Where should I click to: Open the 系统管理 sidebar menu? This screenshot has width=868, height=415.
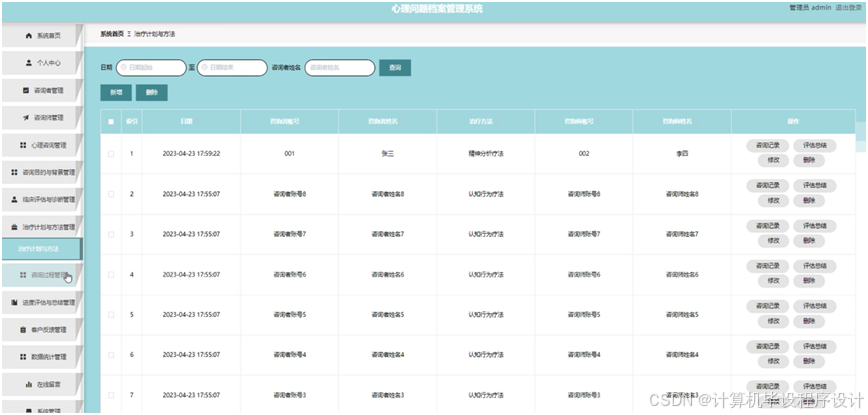click(x=42, y=409)
